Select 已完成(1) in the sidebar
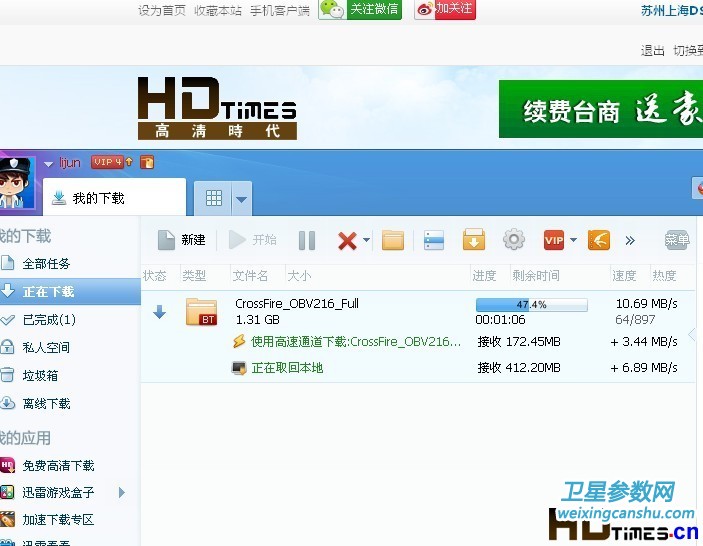The image size is (703, 546). point(49,320)
